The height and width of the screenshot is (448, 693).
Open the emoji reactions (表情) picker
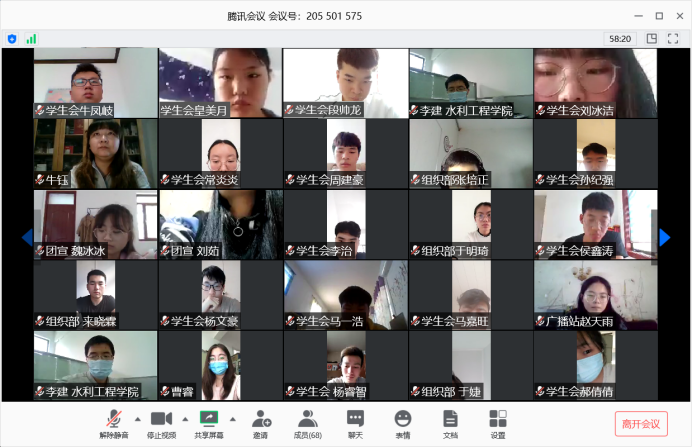click(x=403, y=423)
